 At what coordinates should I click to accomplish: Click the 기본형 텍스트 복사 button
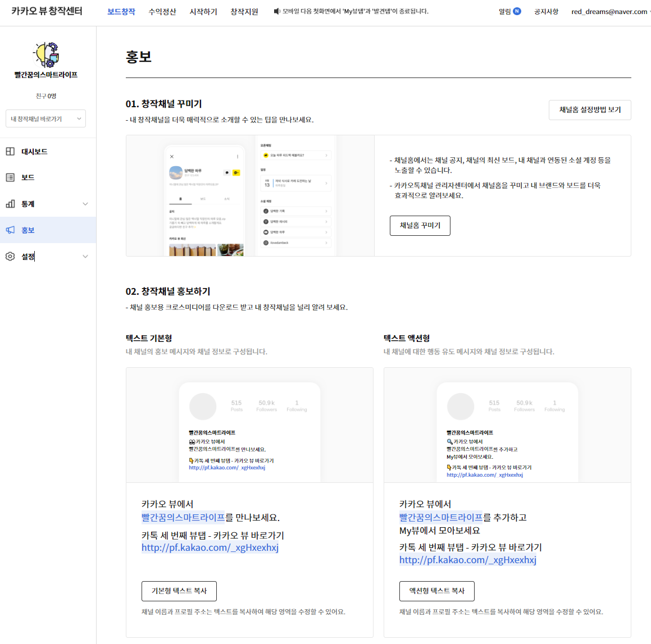[x=179, y=591]
